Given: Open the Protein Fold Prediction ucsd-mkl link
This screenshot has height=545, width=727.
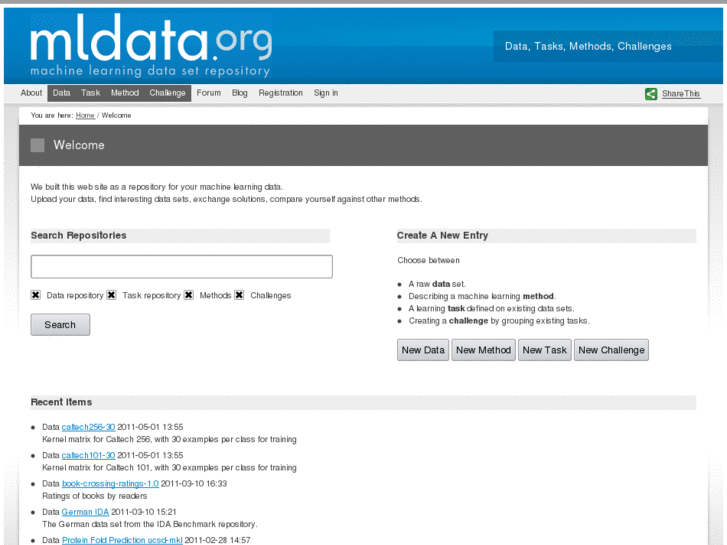Looking at the screenshot, I should (x=122, y=540).
